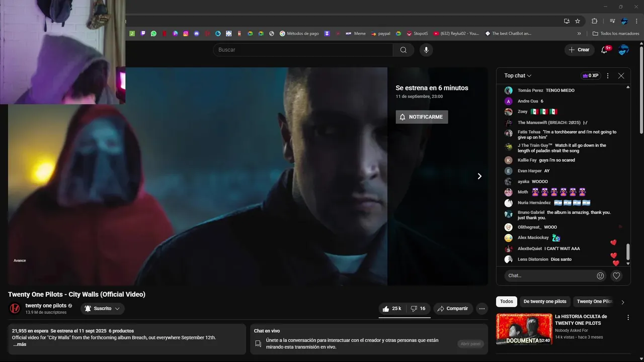Click the Chat... message input
Screen dimensions: 644x362
550,276
